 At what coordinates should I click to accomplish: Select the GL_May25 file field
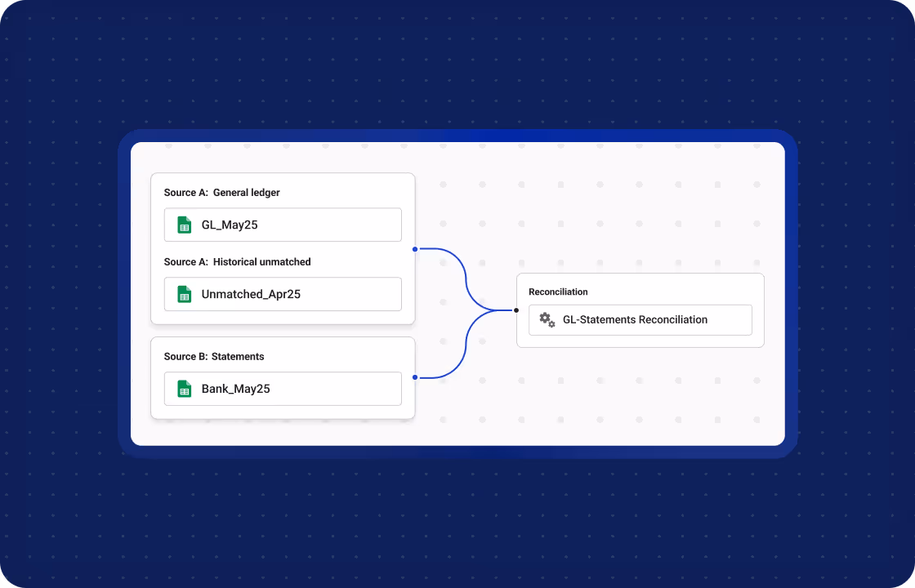click(282, 224)
